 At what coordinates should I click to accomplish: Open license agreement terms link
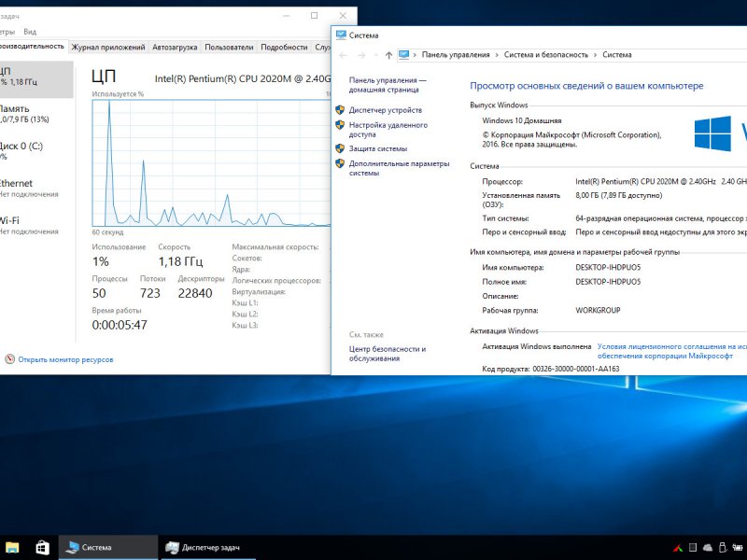coord(671,351)
